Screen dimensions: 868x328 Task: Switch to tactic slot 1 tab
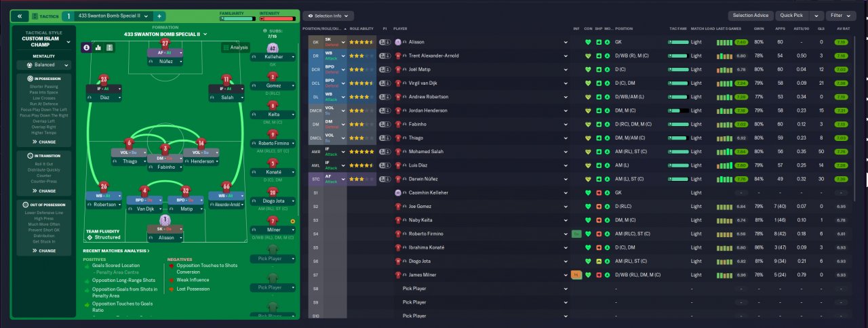[68, 16]
